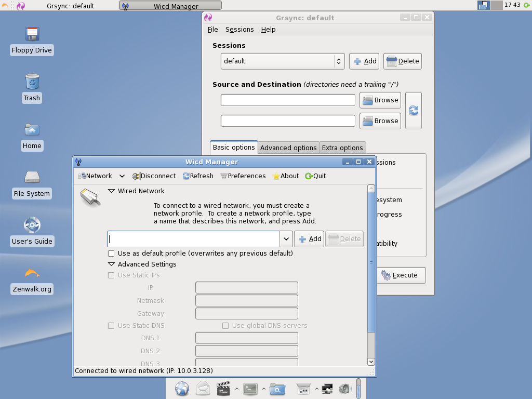Click the speaker volume icon in the panel
532x399 pixels.
(345, 389)
